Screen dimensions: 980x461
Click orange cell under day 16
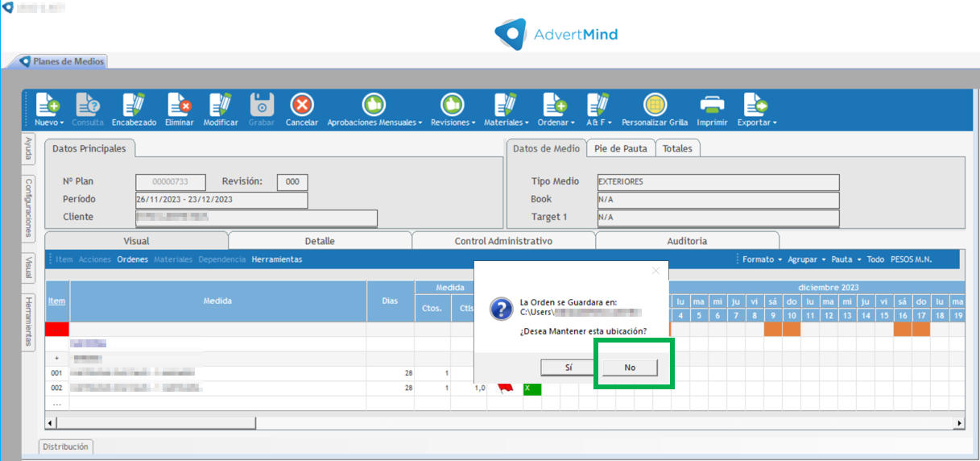(x=903, y=330)
